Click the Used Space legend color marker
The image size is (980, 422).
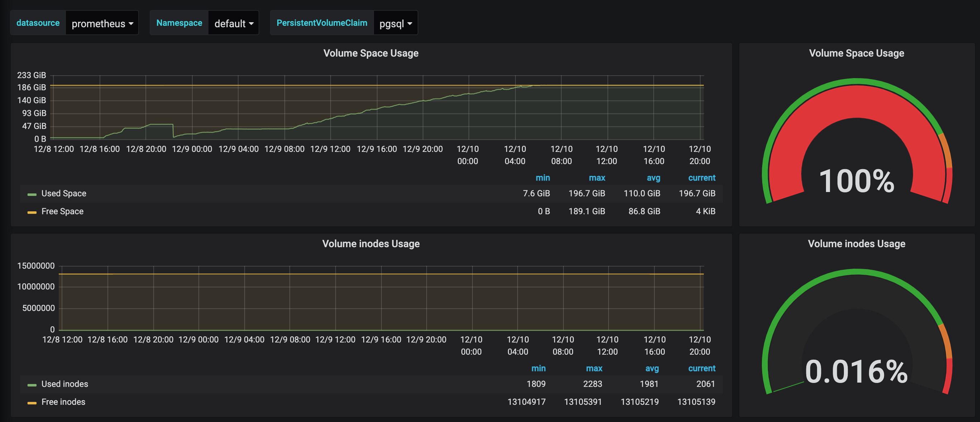tap(32, 193)
